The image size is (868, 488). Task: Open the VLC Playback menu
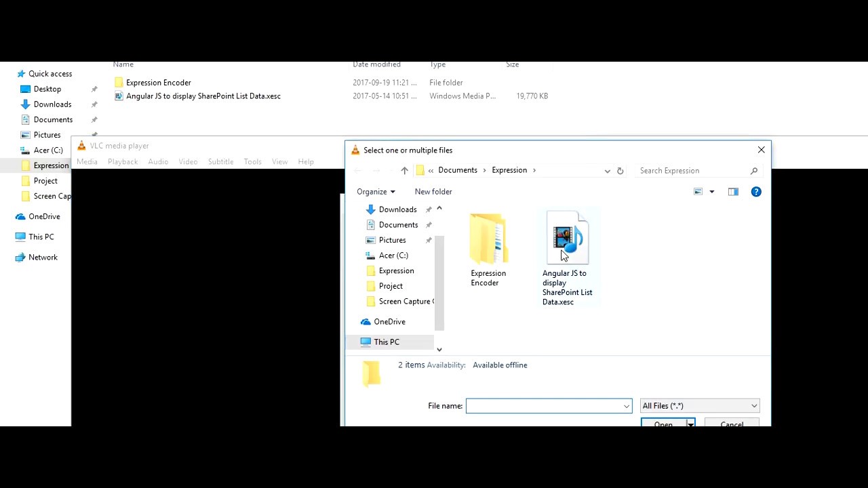[x=123, y=162]
